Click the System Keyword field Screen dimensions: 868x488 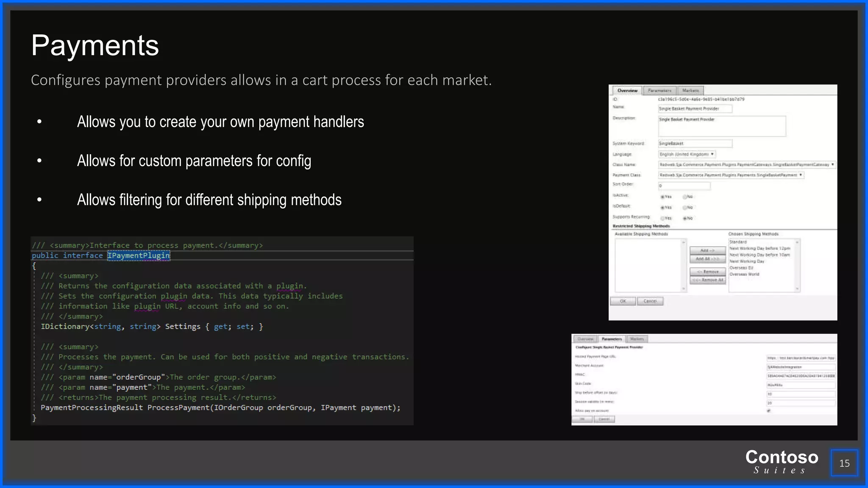pyautogui.click(x=695, y=144)
